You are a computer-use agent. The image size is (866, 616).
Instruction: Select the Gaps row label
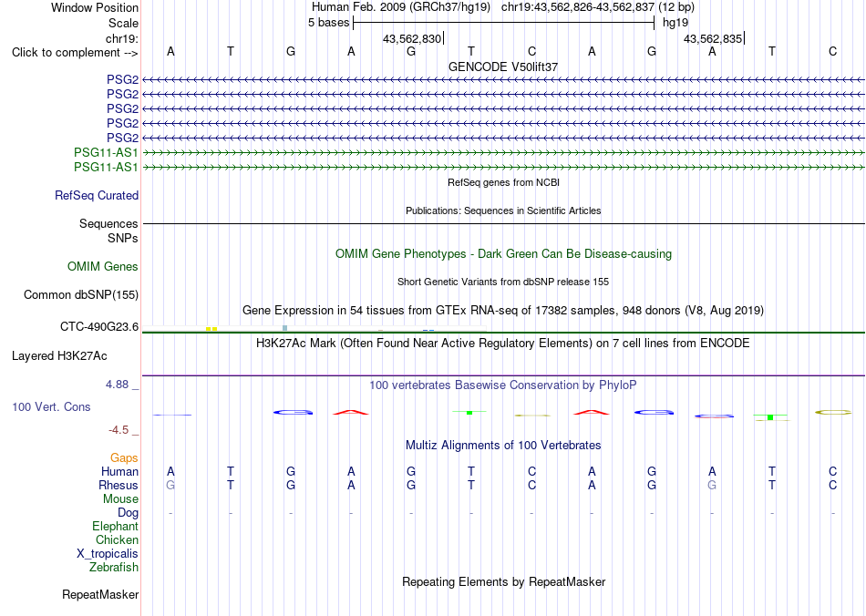coord(124,457)
